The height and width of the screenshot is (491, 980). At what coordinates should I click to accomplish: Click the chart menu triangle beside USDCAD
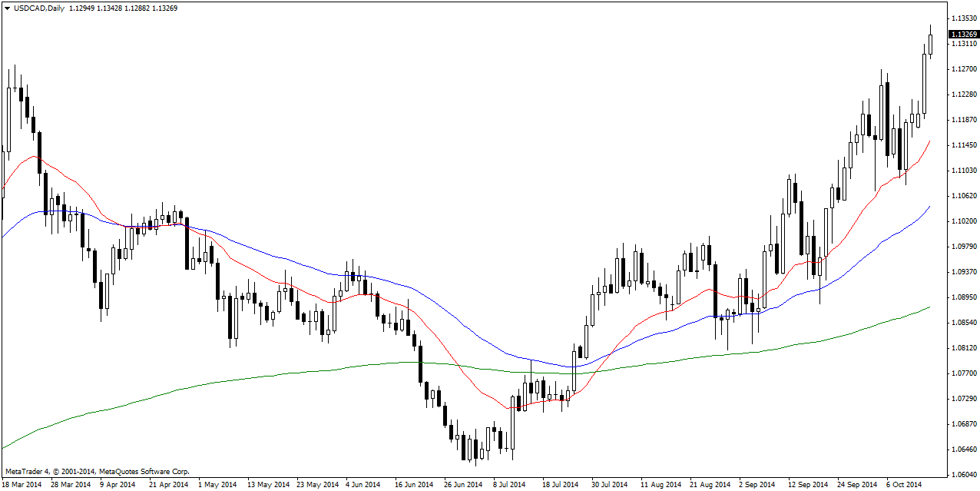(x=7, y=8)
